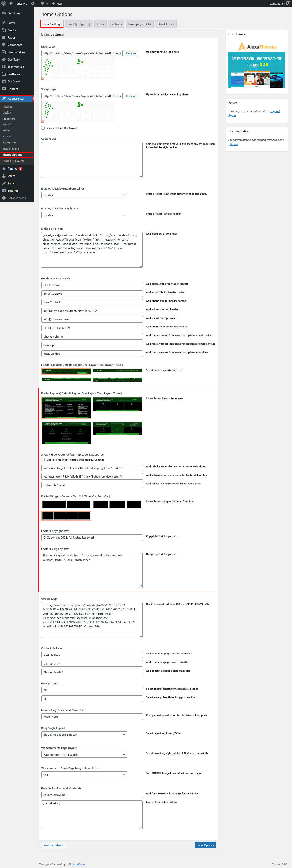Click the Save Options button
The image size is (292, 868).
[205, 845]
